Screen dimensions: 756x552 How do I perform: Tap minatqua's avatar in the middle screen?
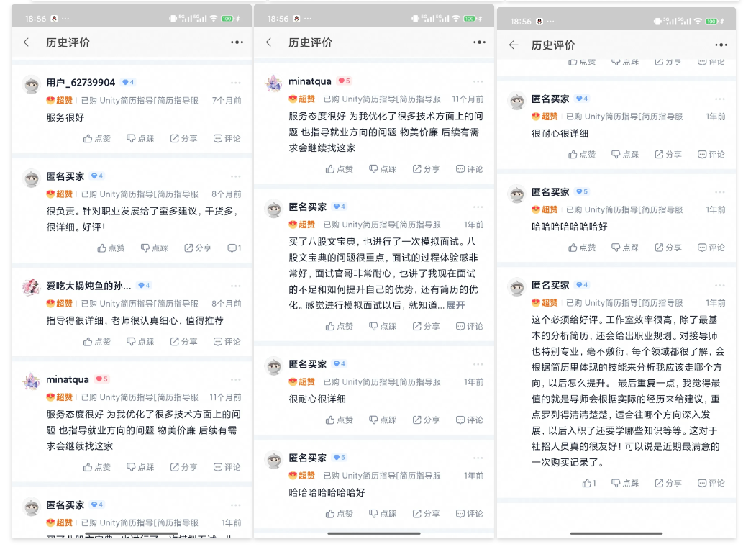point(273,83)
